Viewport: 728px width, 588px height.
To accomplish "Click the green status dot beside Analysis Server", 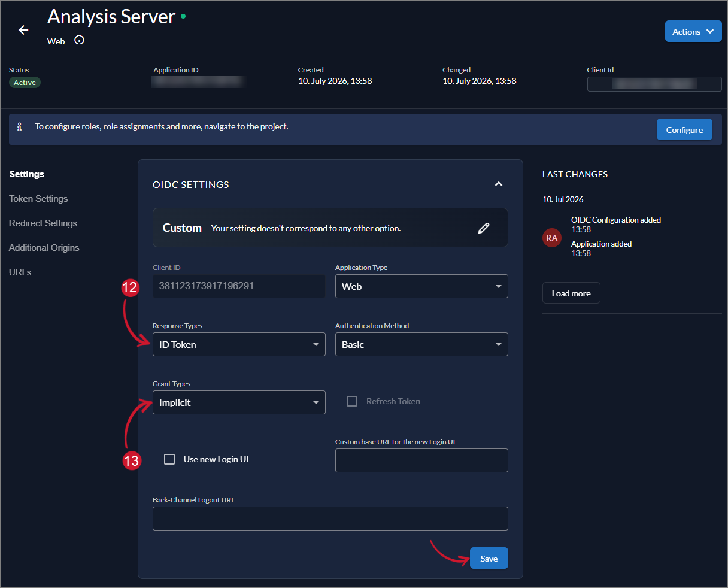I will [183, 16].
